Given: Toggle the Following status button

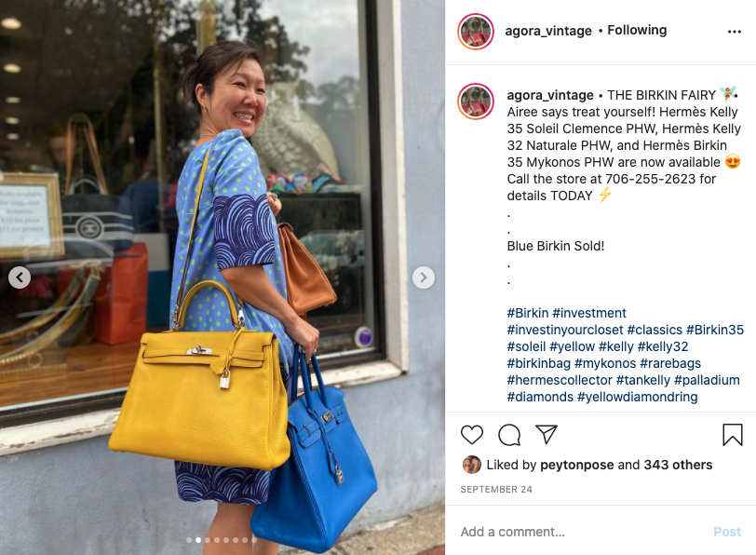Looking at the screenshot, I should 637,31.
